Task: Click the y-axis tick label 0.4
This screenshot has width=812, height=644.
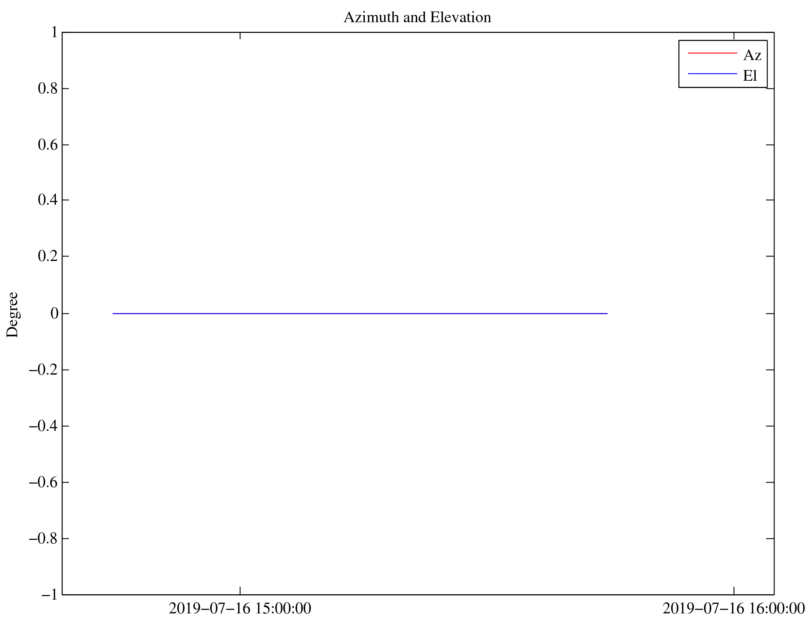Action: pyautogui.click(x=48, y=200)
